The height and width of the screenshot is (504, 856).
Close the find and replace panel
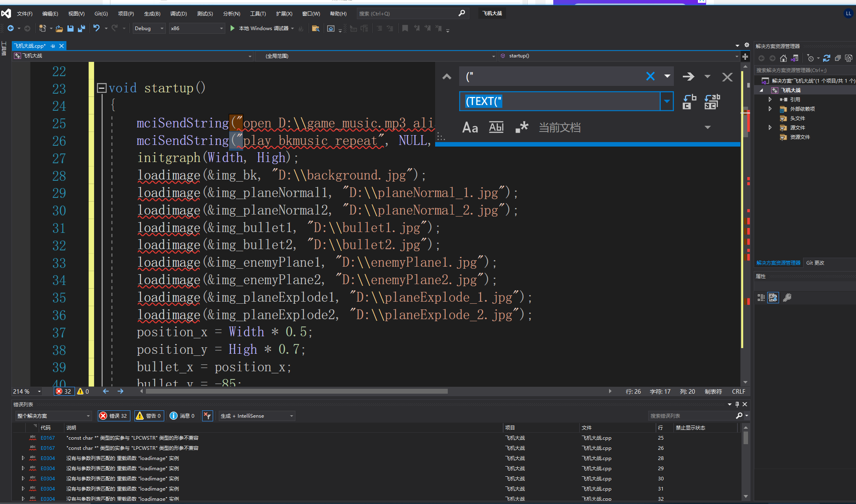(727, 77)
